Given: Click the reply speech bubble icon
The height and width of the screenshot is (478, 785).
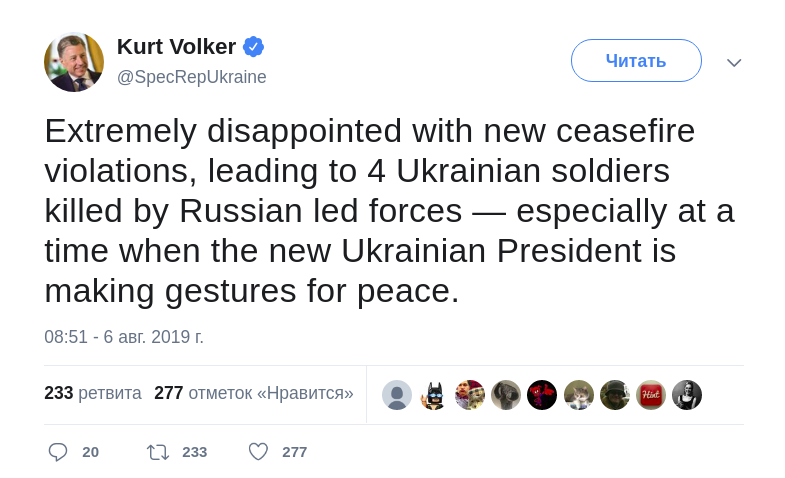Looking at the screenshot, I should click(58, 452).
